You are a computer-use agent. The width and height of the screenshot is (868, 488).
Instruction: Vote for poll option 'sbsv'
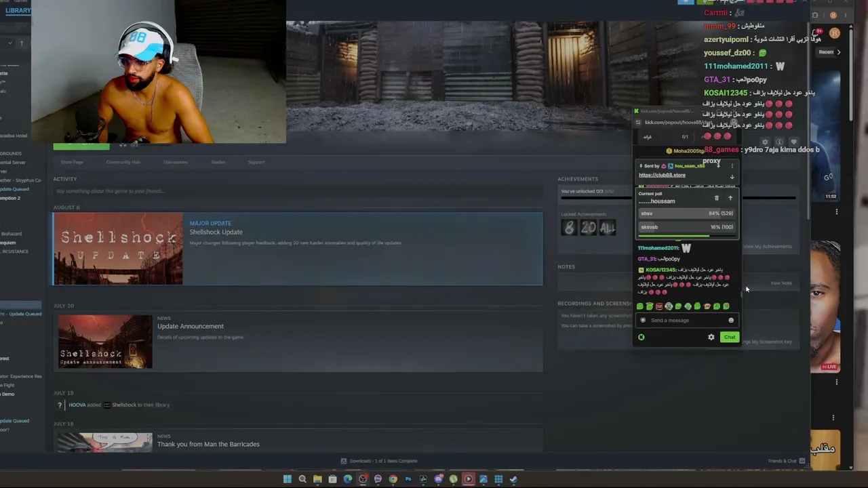click(687, 213)
